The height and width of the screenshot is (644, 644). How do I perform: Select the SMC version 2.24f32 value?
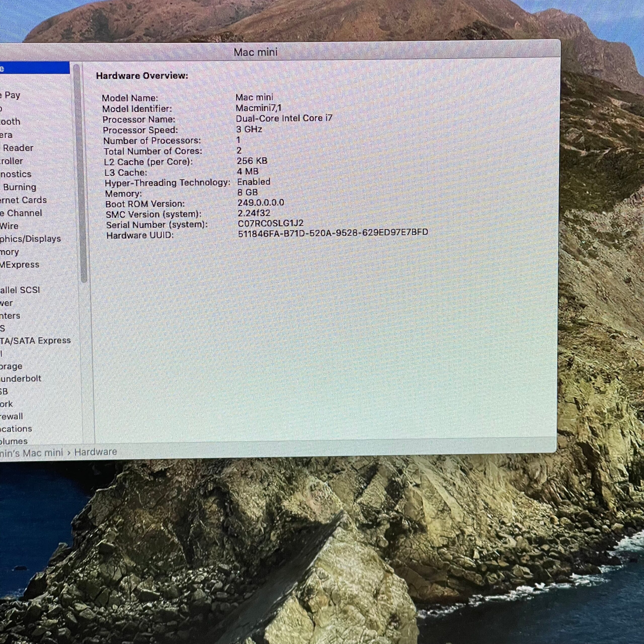(x=254, y=213)
